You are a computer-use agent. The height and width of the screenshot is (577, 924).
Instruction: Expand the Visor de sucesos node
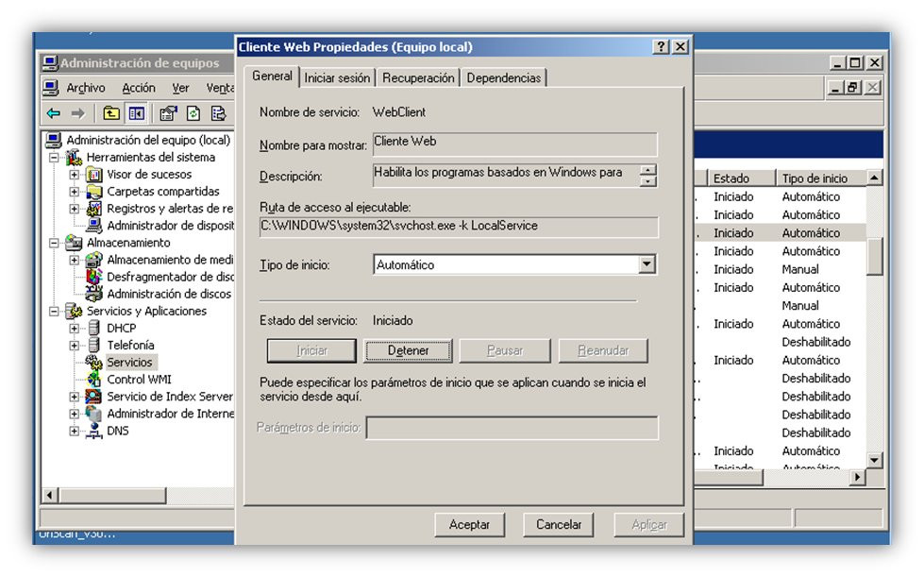pos(75,175)
